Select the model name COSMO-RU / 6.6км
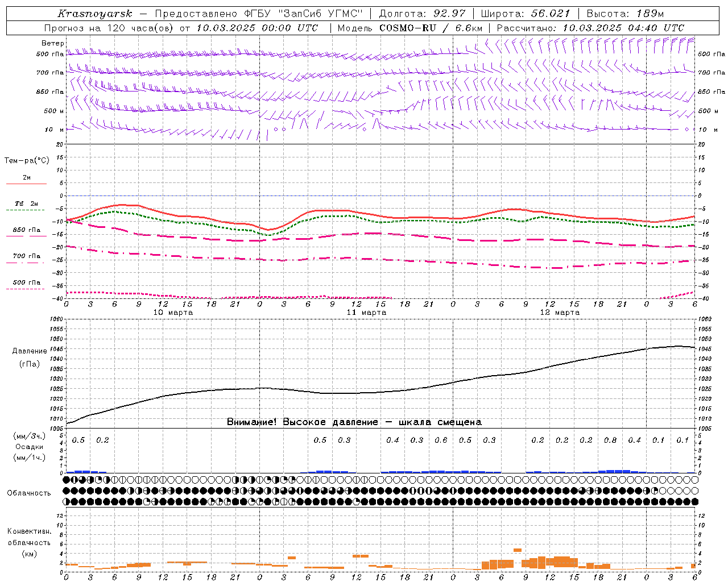Viewport: 728px width, 582px height. [x=431, y=28]
